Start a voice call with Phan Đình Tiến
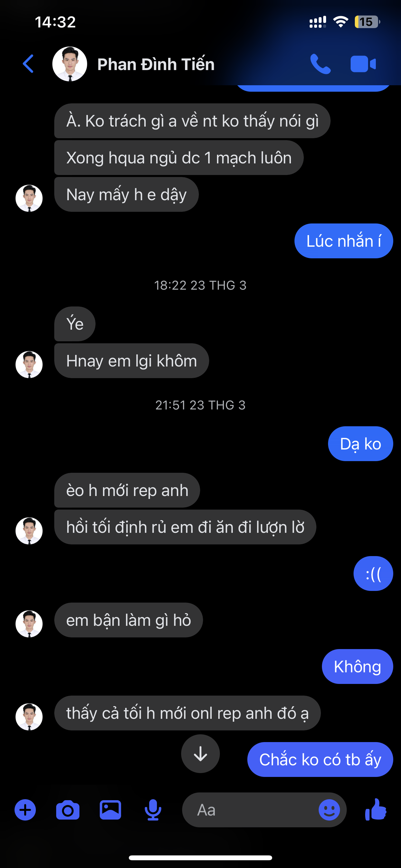401x868 pixels. pos(320,64)
